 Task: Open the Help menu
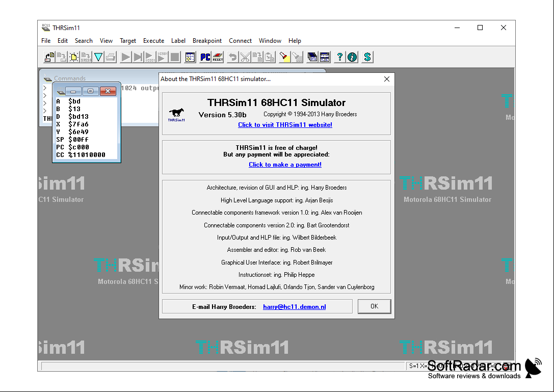coord(295,41)
